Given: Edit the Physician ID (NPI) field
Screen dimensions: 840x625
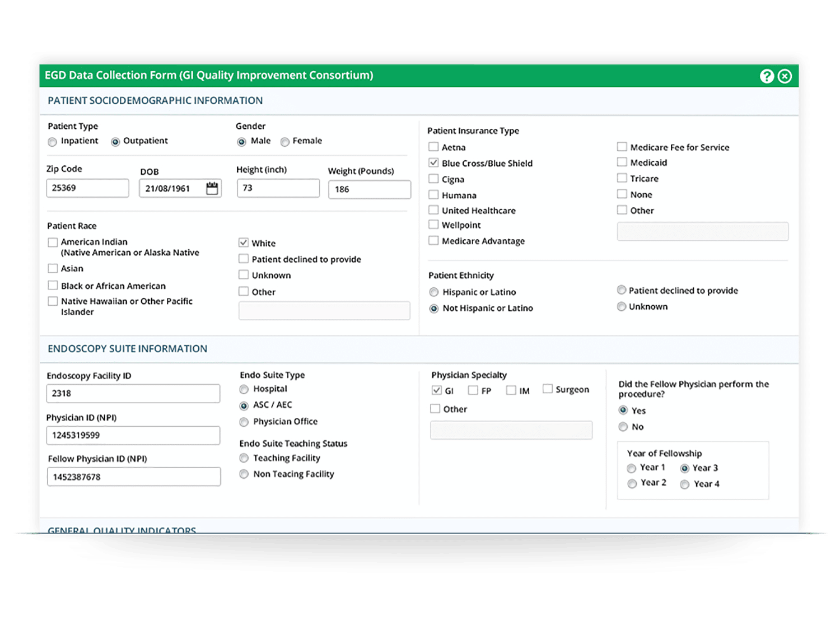Looking at the screenshot, I should [133, 436].
